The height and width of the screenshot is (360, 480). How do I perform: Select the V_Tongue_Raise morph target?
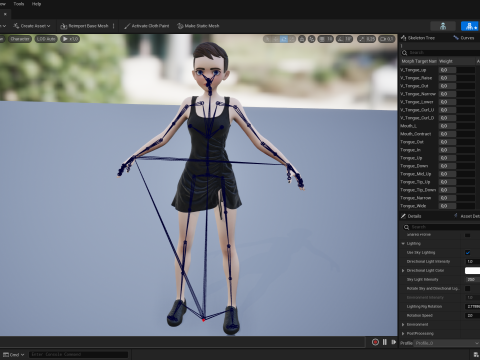click(416, 78)
